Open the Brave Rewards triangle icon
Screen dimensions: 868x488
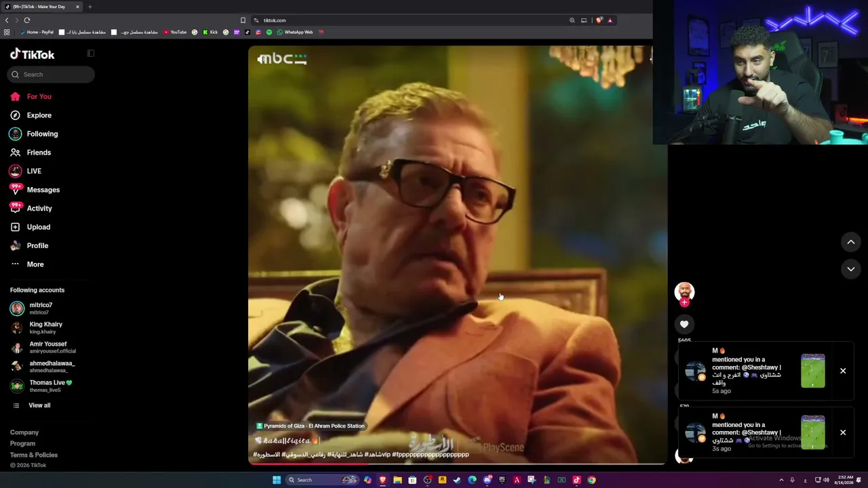point(610,20)
